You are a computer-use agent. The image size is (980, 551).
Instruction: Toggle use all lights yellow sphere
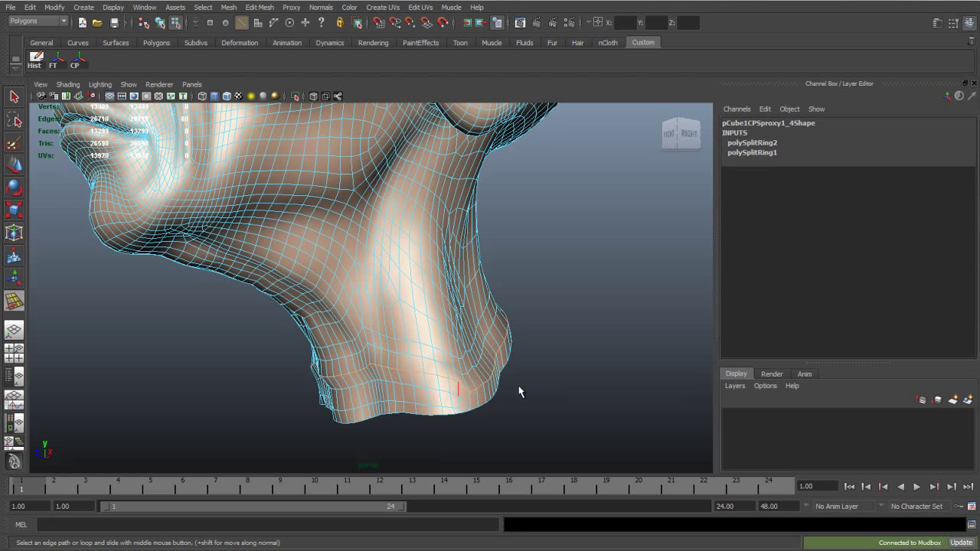tap(251, 96)
